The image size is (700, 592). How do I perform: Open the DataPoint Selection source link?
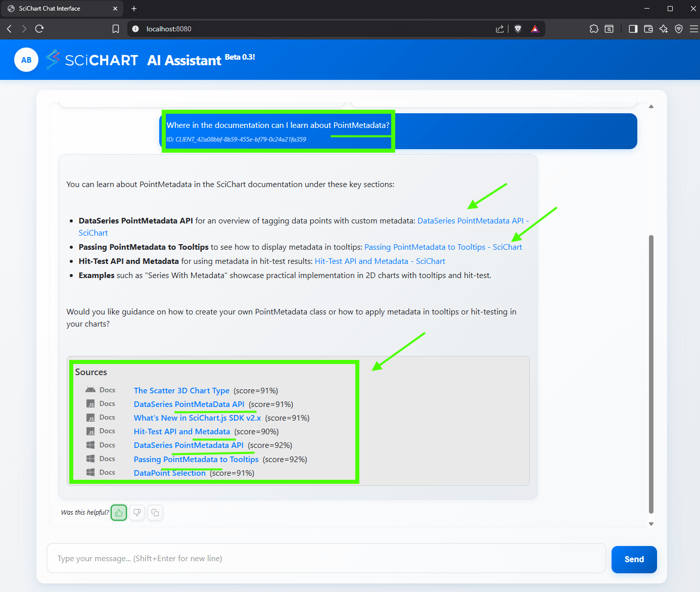[169, 473]
